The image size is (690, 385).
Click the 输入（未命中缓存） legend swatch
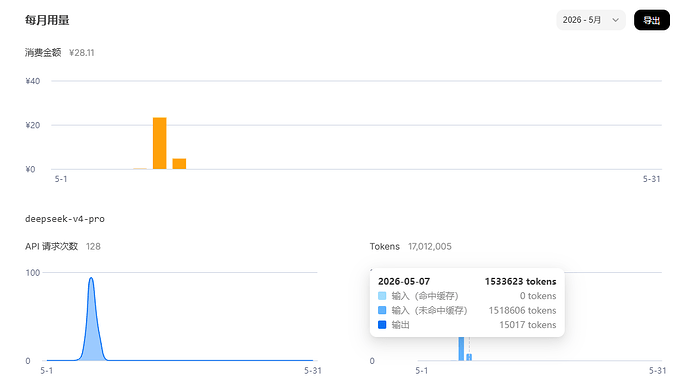click(x=382, y=310)
